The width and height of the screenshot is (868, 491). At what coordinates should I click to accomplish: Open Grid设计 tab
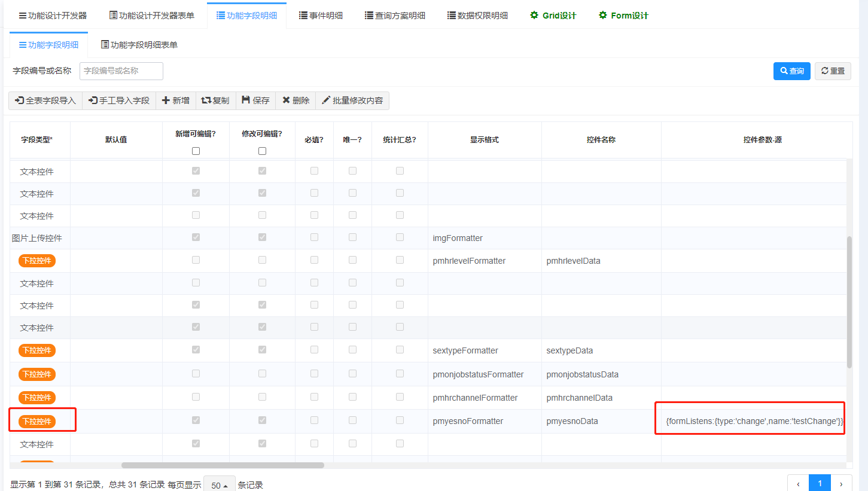pyautogui.click(x=553, y=16)
